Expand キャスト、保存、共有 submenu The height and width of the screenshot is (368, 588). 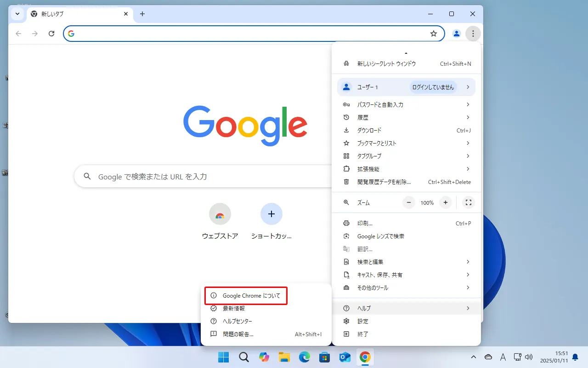406,275
